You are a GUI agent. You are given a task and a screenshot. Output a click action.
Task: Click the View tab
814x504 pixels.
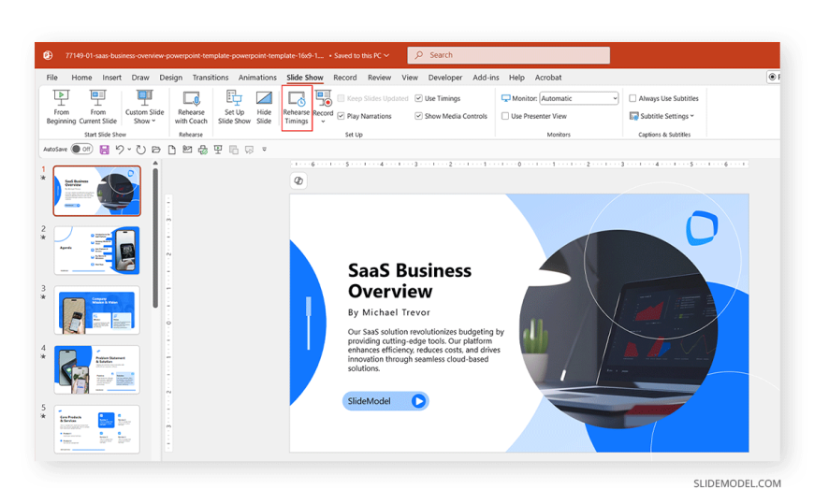pos(410,78)
